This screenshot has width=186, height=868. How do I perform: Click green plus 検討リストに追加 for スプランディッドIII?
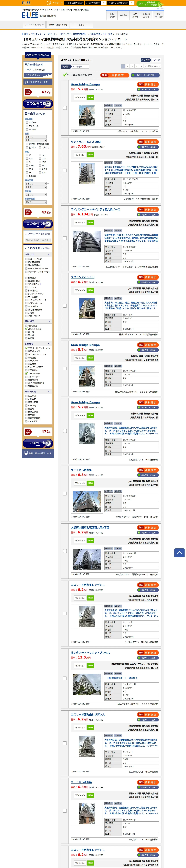pos(148,282)
